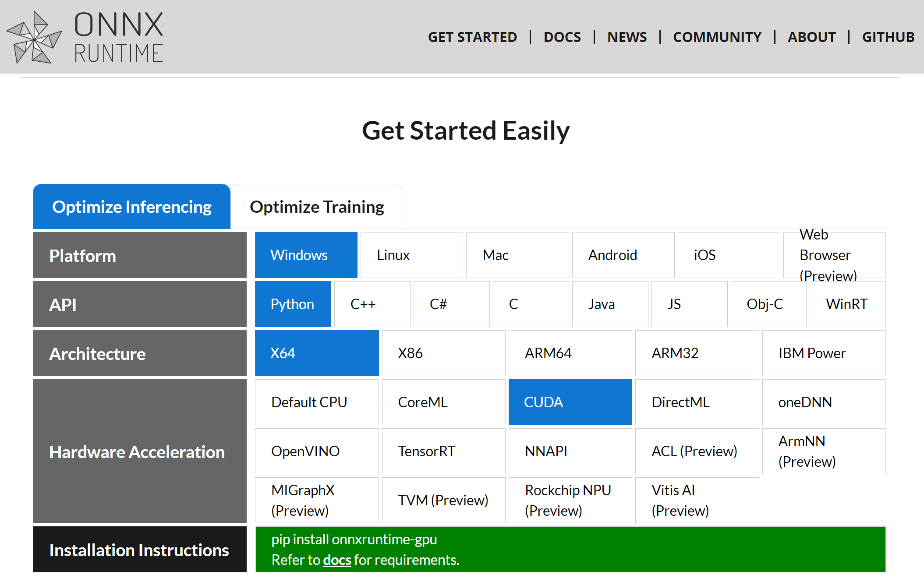Screen dimensions: 924x578
Task: Select the Java API option
Action: pos(610,304)
